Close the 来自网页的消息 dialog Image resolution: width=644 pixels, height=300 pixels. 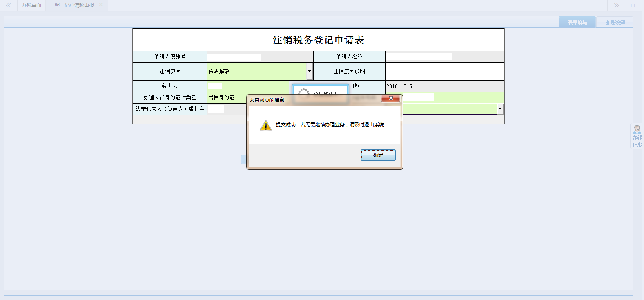pyautogui.click(x=391, y=98)
